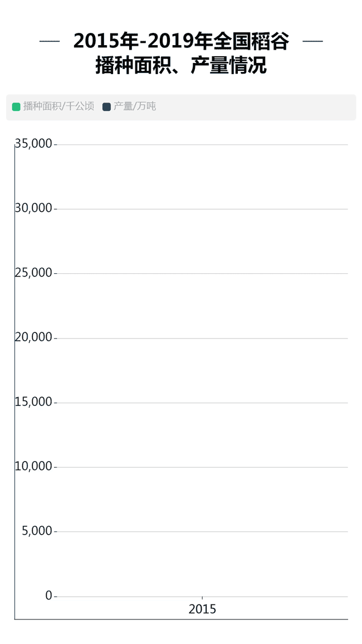Click the 20,000 y-axis label
Viewport: 362px width, 644px height.
pos(33,337)
